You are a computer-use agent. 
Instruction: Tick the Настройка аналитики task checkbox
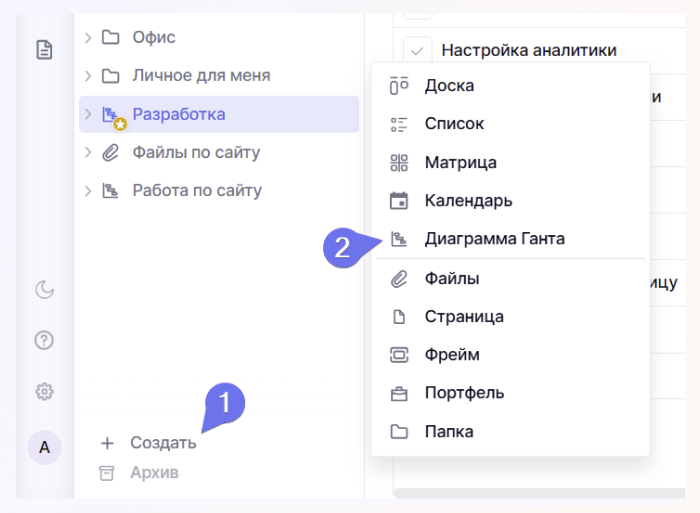(418, 50)
